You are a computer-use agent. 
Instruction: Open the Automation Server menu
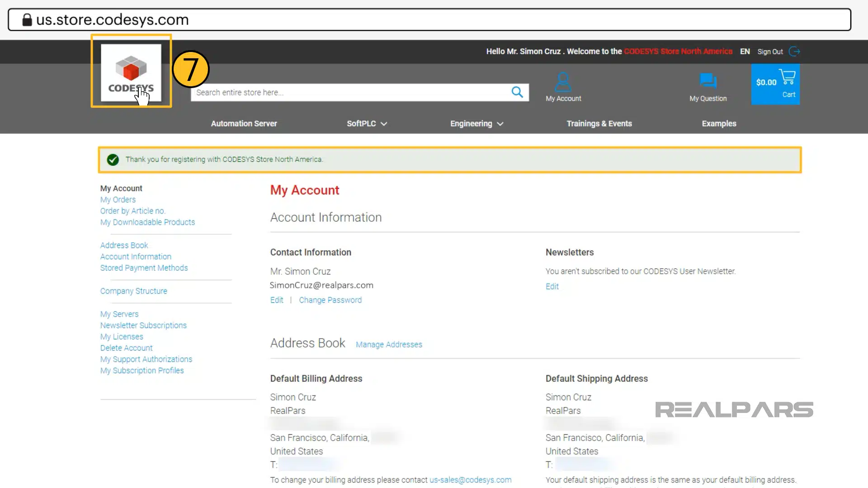pos(244,123)
